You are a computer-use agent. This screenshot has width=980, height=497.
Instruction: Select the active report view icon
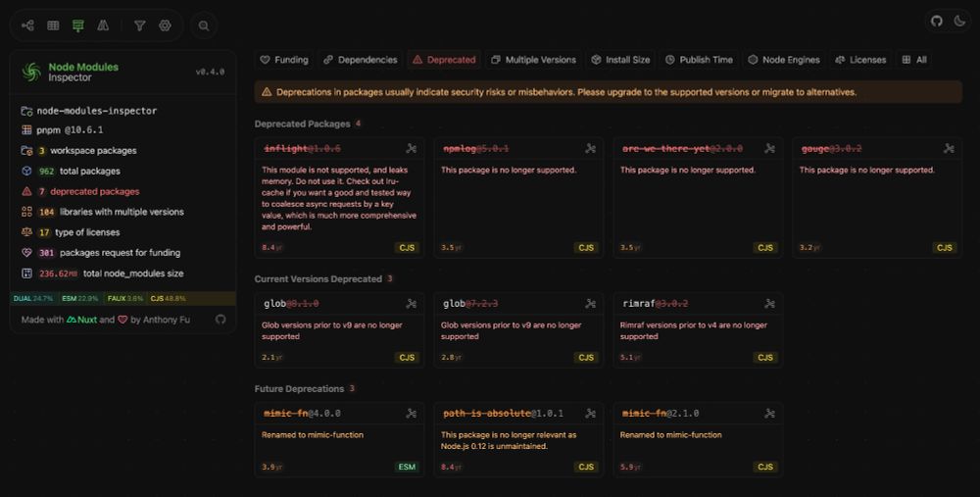(78, 25)
